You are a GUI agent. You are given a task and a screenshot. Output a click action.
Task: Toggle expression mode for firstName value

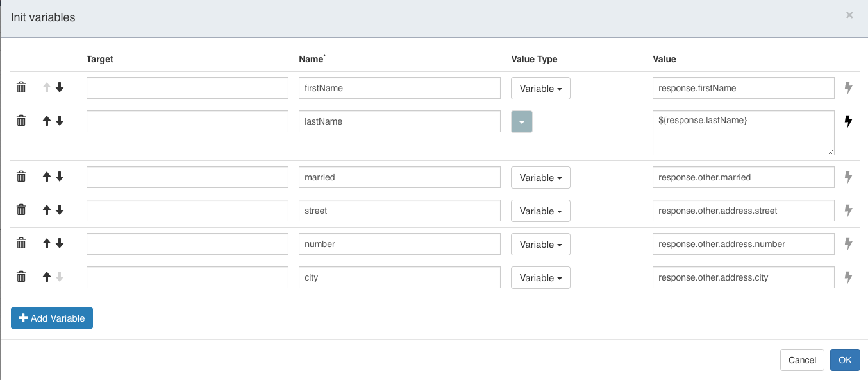click(x=849, y=87)
